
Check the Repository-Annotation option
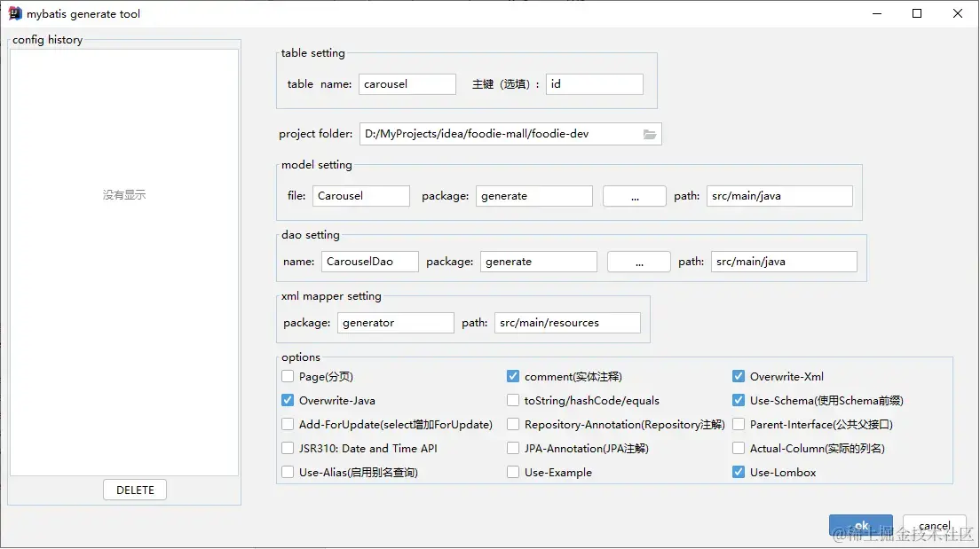pyautogui.click(x=513, y=425)
